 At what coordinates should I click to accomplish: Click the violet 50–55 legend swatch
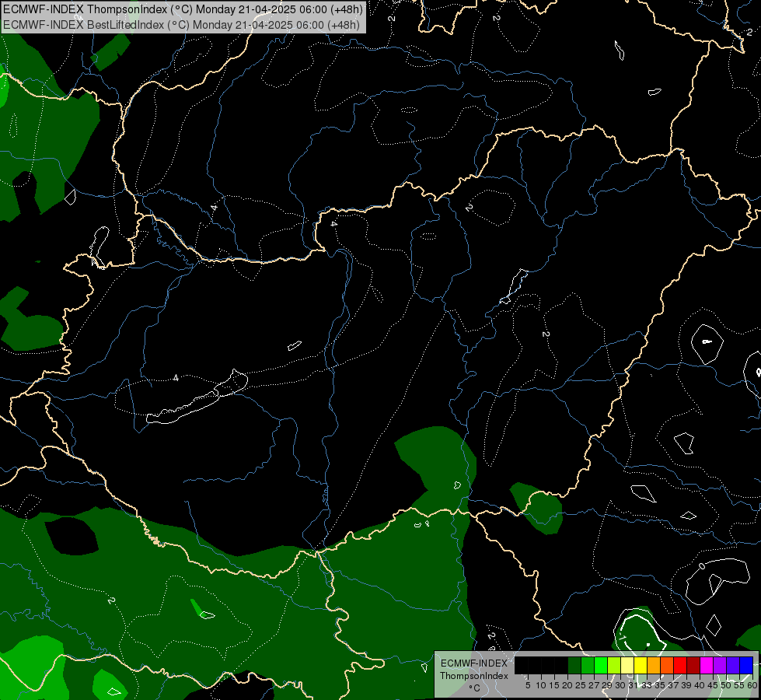tap(733, 665)
